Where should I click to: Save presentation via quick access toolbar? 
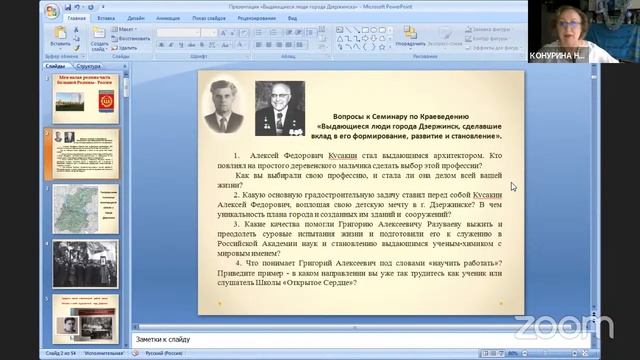coord(68,7)
